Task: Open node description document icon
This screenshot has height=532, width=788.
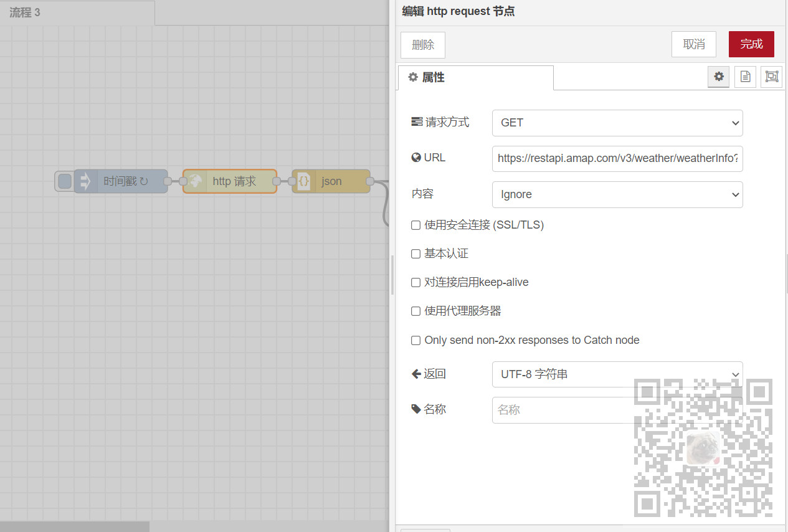Action: pyautogui.click(x=745, y=77)
